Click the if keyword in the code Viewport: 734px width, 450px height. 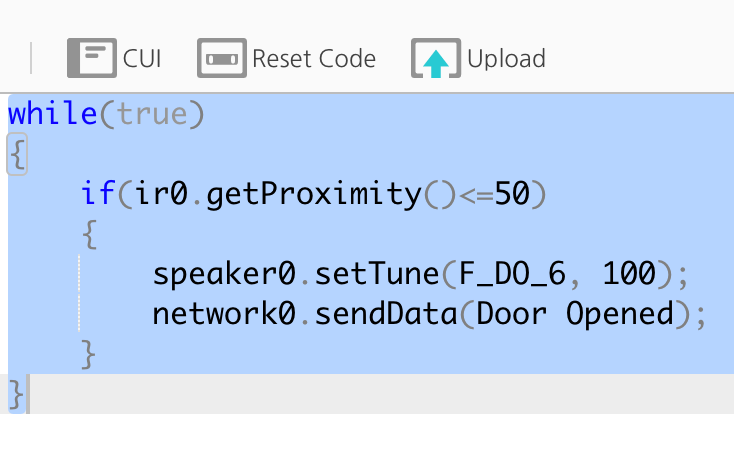point(98,193)
